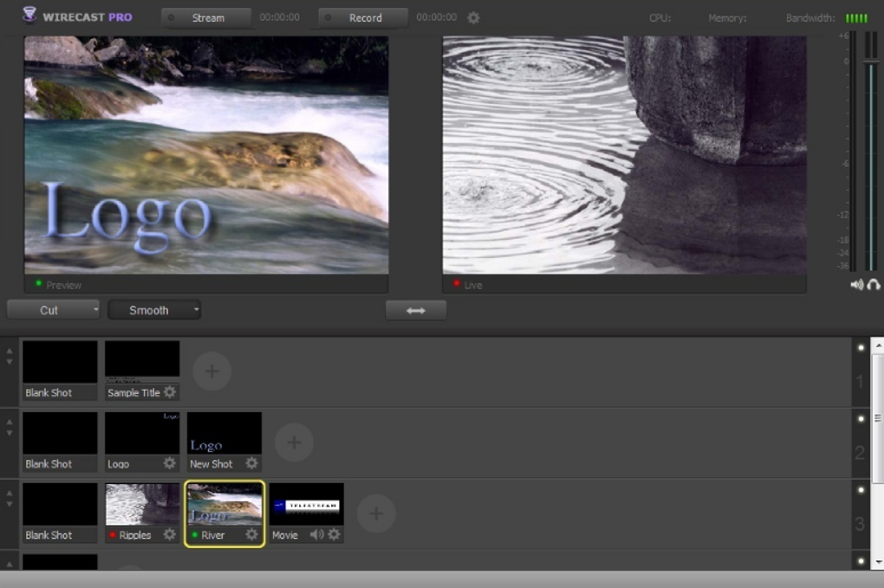
Task: Click scroll down arrow of shot list scrollbar
Action: click(x=878, y=562)
